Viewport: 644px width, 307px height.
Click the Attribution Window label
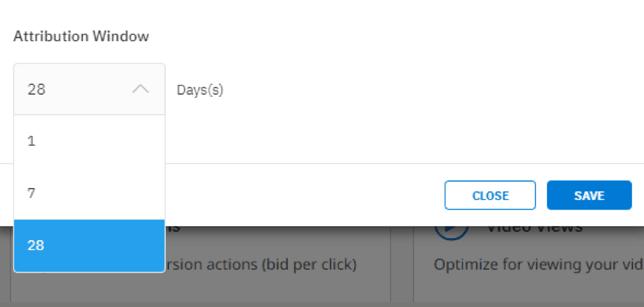81,36
